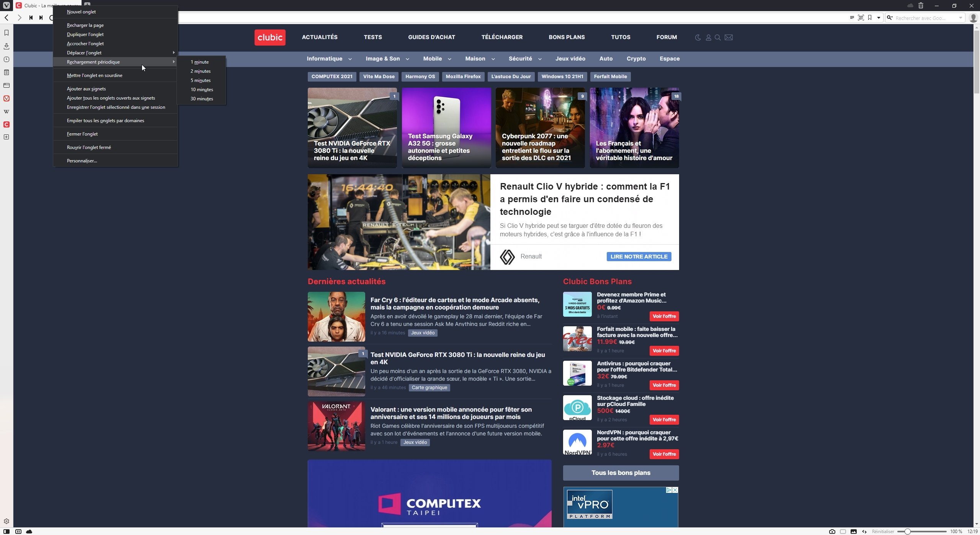
Task: Take a screenshot via status bar camera icon
Action: 833,531
